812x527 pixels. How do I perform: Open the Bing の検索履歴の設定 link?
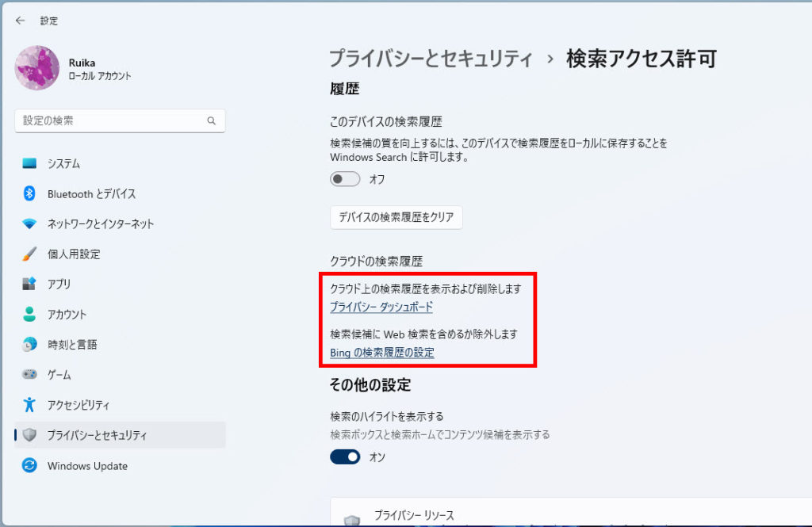(381, 353)
